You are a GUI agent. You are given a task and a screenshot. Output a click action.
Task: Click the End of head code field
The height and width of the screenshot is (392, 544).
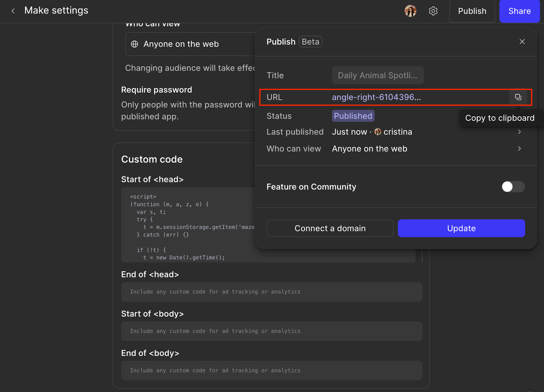pos(271,292)
